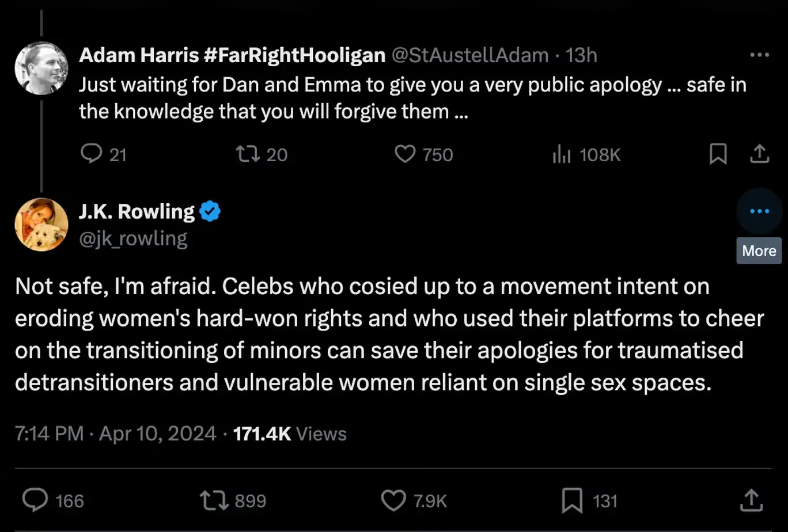The image size is (788, 532).
Task: Share Adam Harris's tweet
Action: pyautogui.click(x=759, y=154)
